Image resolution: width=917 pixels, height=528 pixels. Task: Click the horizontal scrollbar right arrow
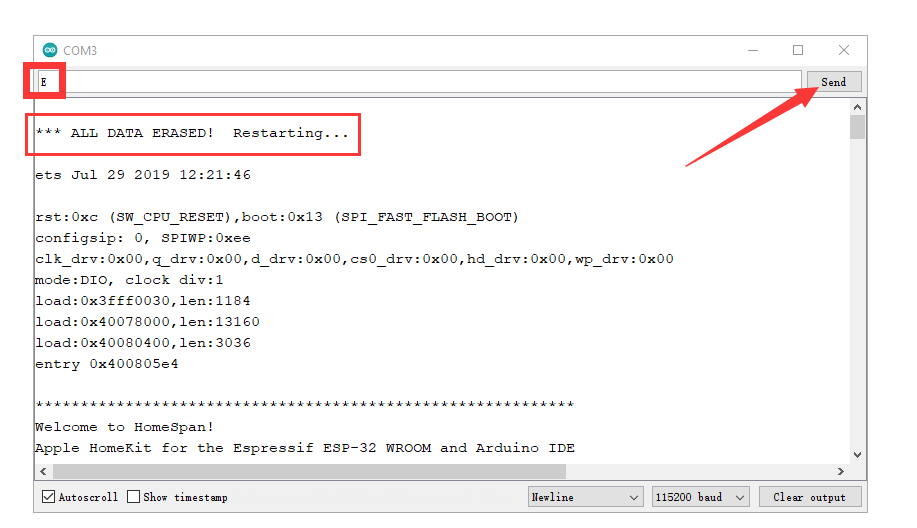[842, 471]
